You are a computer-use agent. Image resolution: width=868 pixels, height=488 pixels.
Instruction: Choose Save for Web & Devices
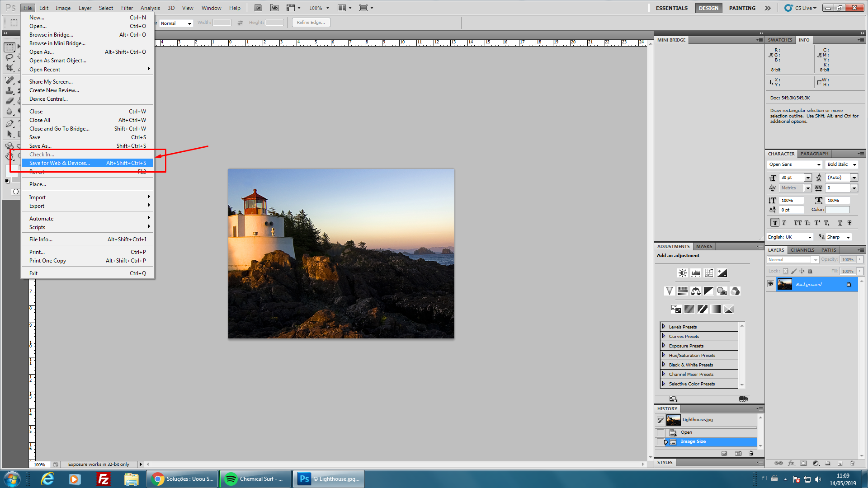point(60,163)
